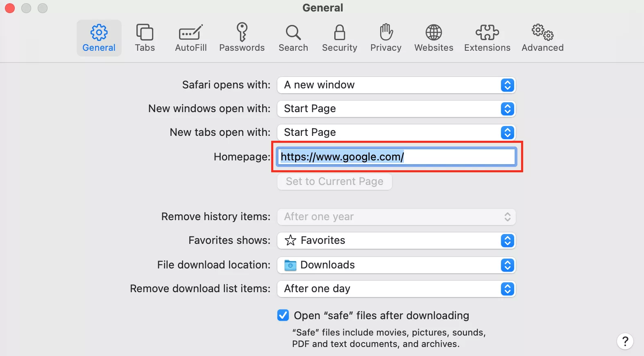Open Extensions puzzle piece pane
Image resolution: width=644 pixels, height=356 pixels.
click(488, 38)
